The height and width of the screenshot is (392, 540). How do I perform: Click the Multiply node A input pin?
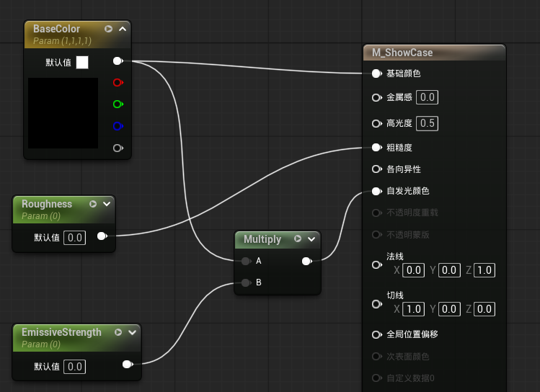click(x=246, y=261)
